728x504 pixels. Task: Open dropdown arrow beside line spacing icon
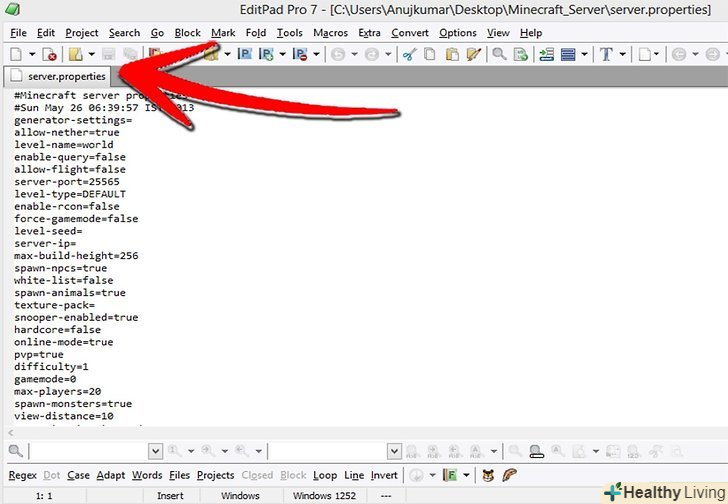coord(584,54)
